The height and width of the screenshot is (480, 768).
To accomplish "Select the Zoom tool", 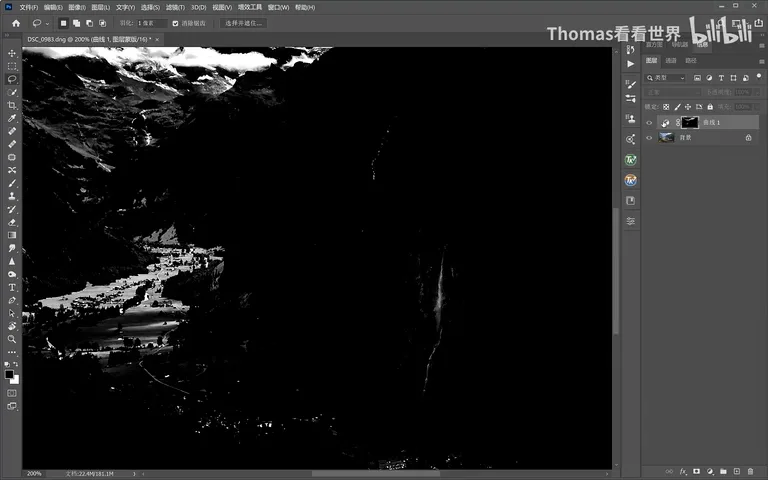I will [x=12, y=339].
